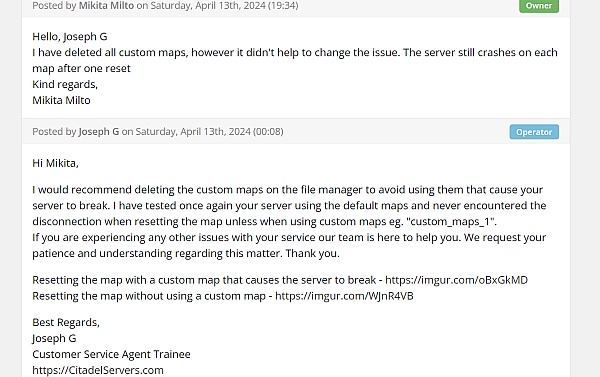Open the imgur.com/oBxGkMD link
This screenshot has height=377, width=600.
[x=456, y=280]
